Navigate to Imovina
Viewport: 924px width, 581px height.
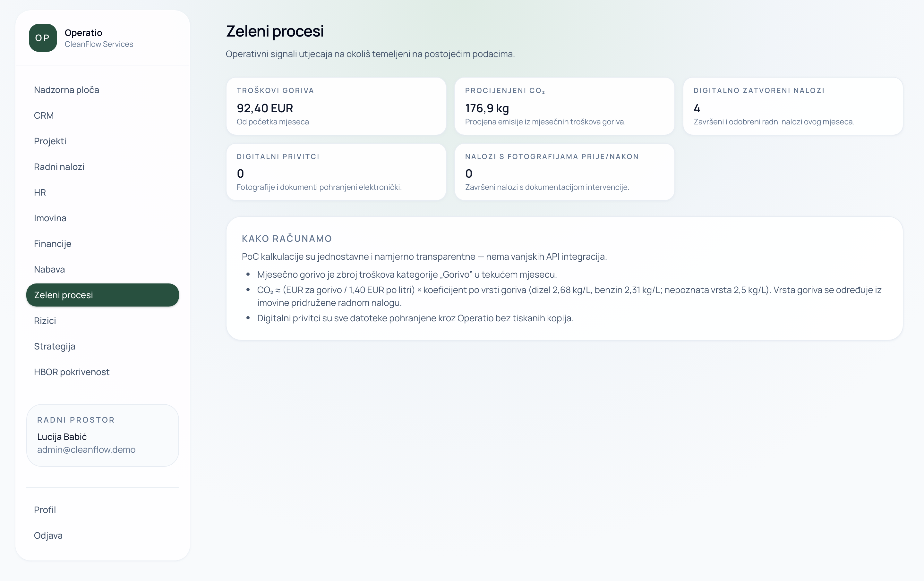point(102,218)
